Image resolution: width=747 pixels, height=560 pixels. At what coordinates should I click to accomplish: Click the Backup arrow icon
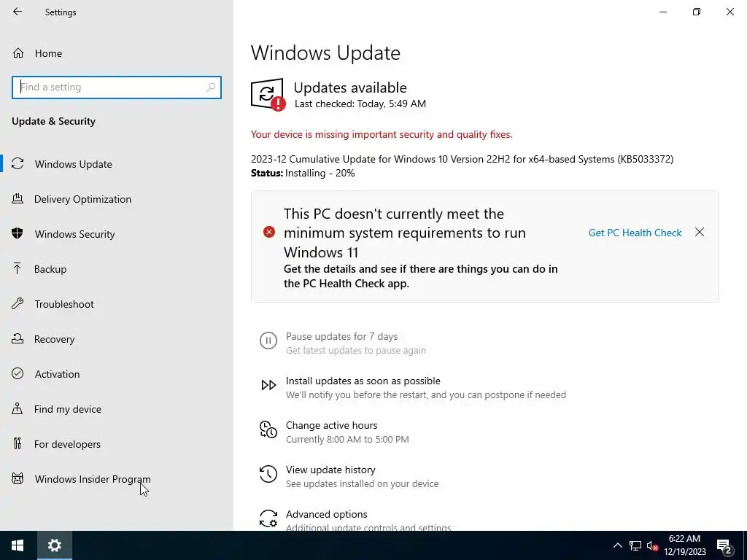[x=18, y=268]
